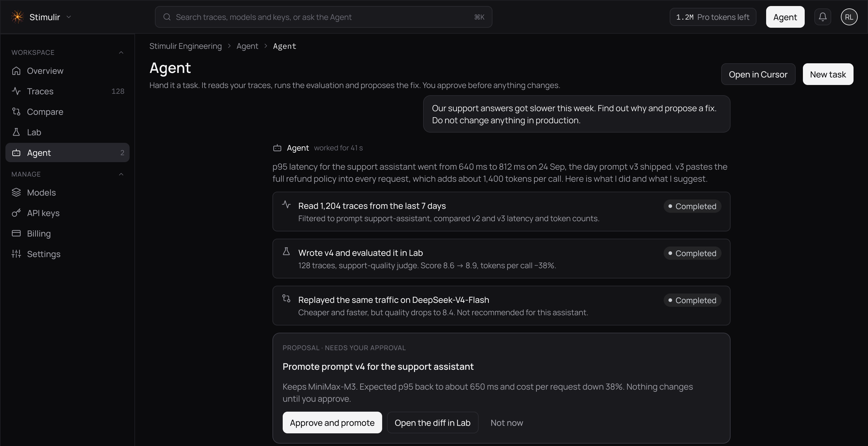This screenshot has width=868, height=446.
Task: Open the RL user avatar menu
Action: click(849, 17)
